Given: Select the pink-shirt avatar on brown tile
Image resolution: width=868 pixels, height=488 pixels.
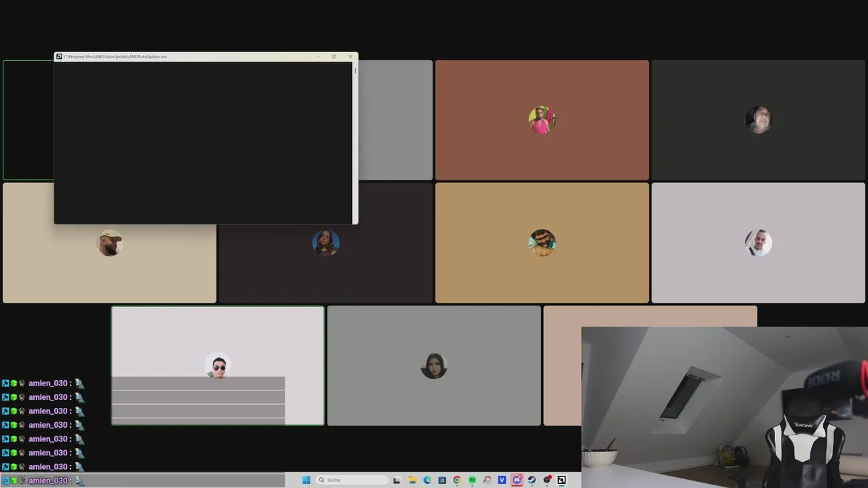Looking at the screenshot, I should click(x=542, y=120).
